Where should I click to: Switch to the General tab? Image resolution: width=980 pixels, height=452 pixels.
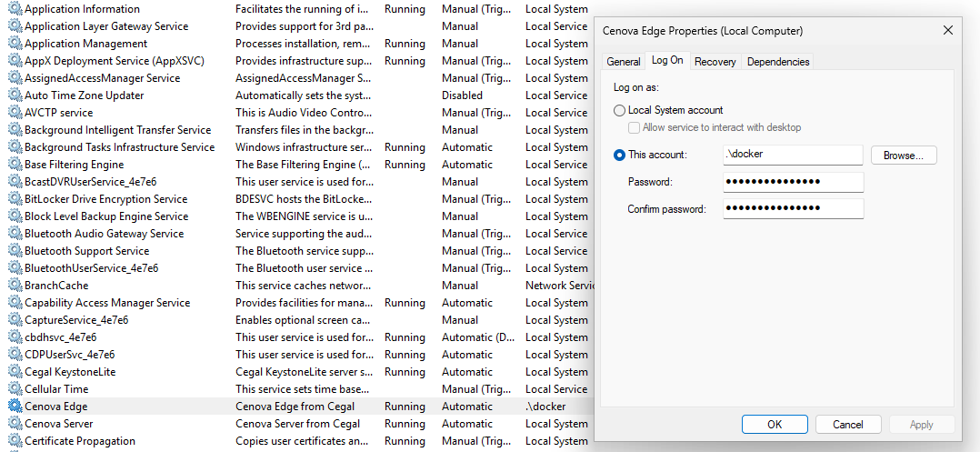[x=623, y=61]
